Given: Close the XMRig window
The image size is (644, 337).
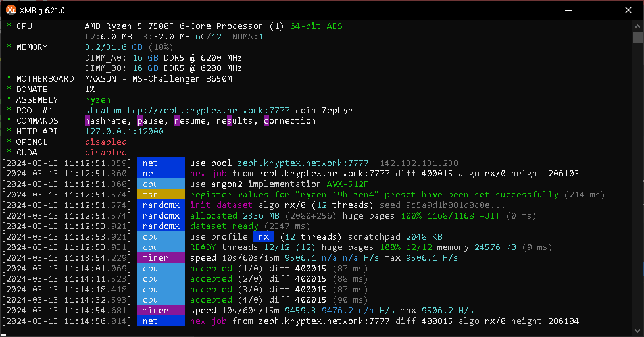Looking at the screenshot, I should (628, 10).
